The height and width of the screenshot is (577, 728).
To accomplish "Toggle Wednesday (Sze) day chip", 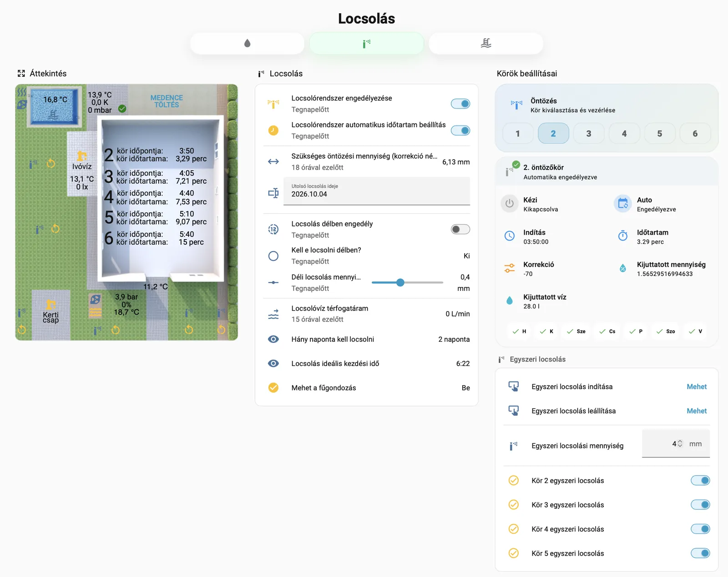I will (x=576, y=331).
